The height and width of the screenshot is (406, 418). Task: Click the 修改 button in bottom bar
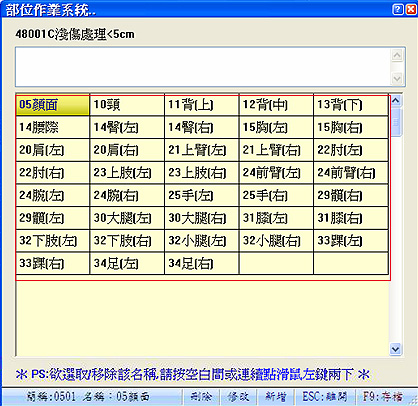pos(238,397)
